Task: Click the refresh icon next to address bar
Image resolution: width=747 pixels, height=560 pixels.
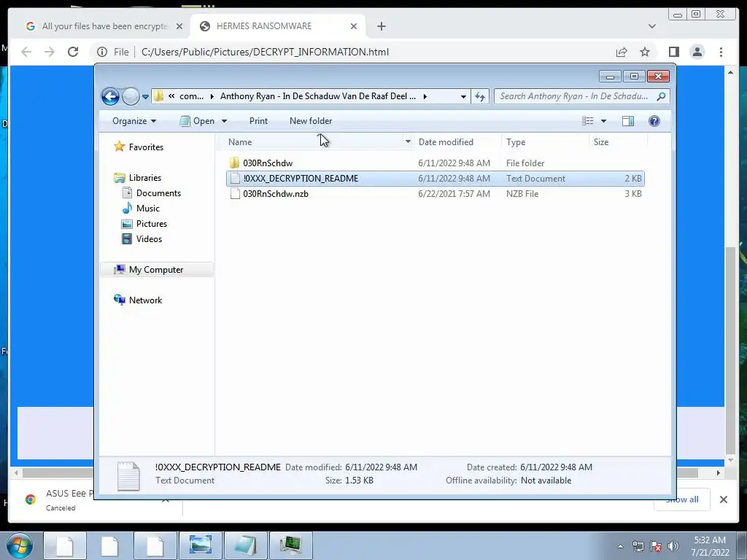Action: click(x=480, y=97)
